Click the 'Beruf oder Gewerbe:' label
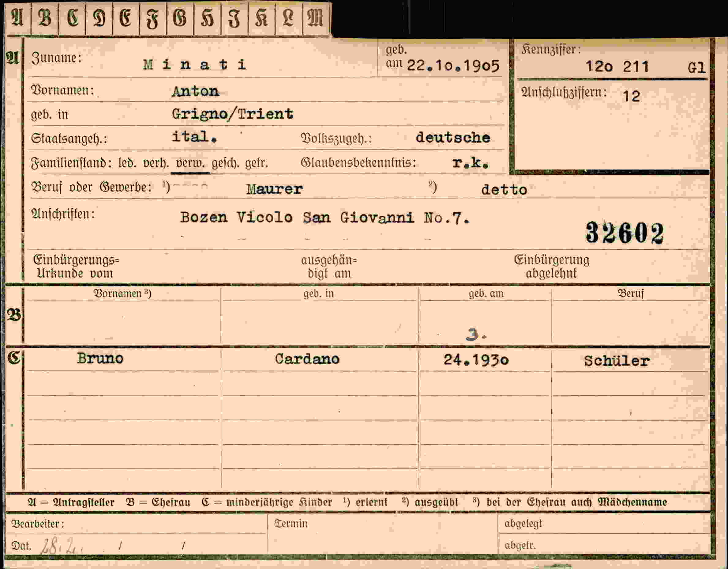728x569 pixels. coord(91,187)
